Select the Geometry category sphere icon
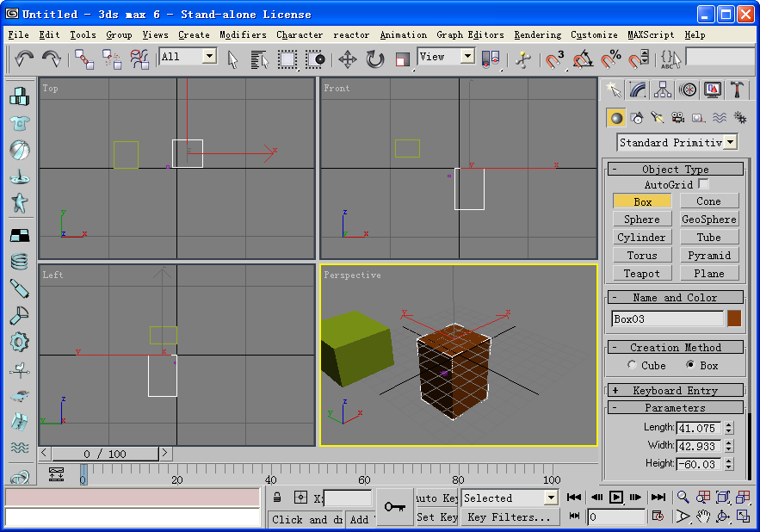The image size is (760, 532). (616, 118)
